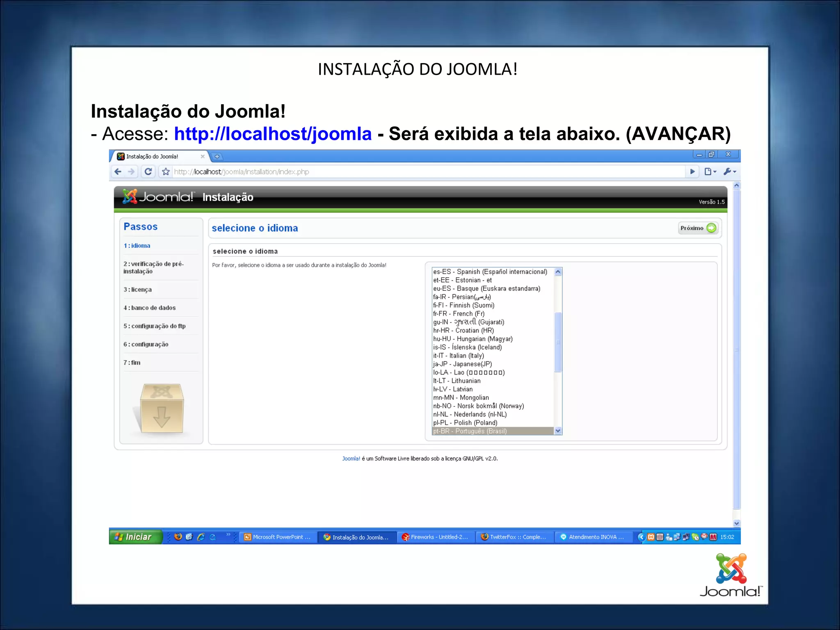The height and width of the screenshot is (630, 840).
Task: Choose fa-IR - Persian language
Action: [x=493, y=297]
